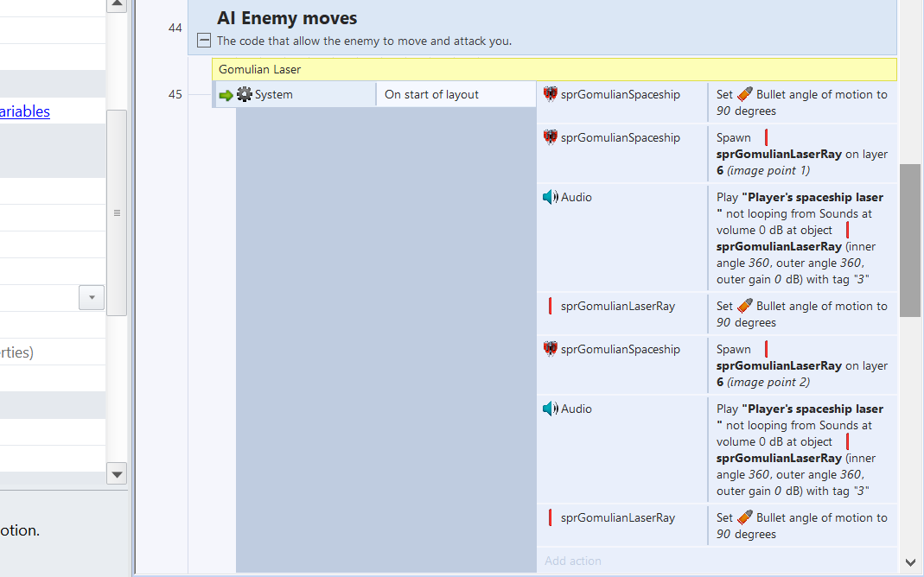Select the speaker icon of the first Audio action
Viewport: 924px width, 577px height.
[551, 197]
